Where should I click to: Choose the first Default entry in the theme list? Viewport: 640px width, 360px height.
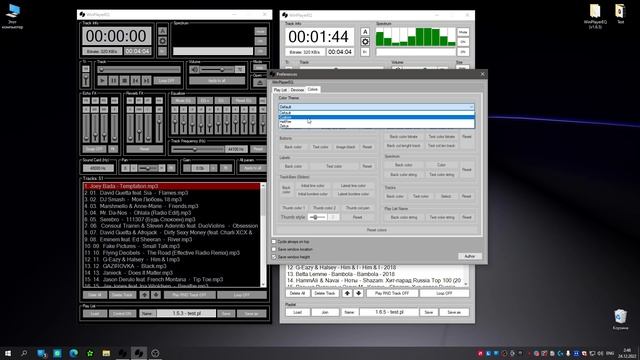coord(376,113)
